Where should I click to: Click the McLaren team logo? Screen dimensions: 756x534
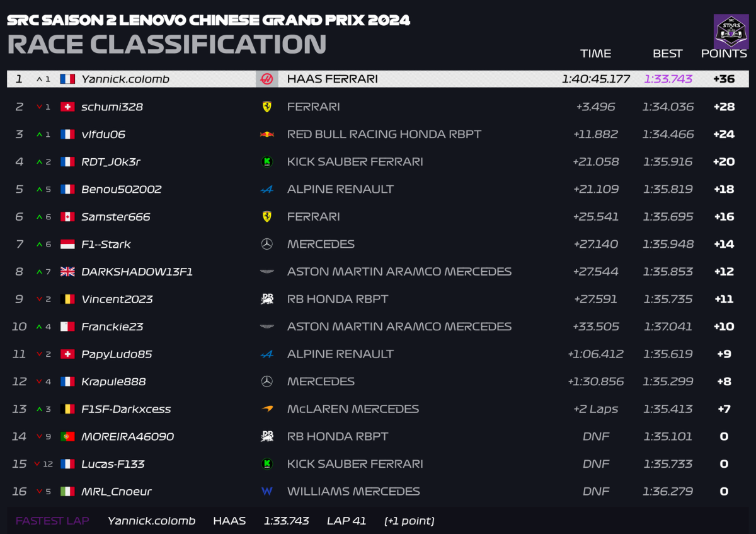(266, 409)
